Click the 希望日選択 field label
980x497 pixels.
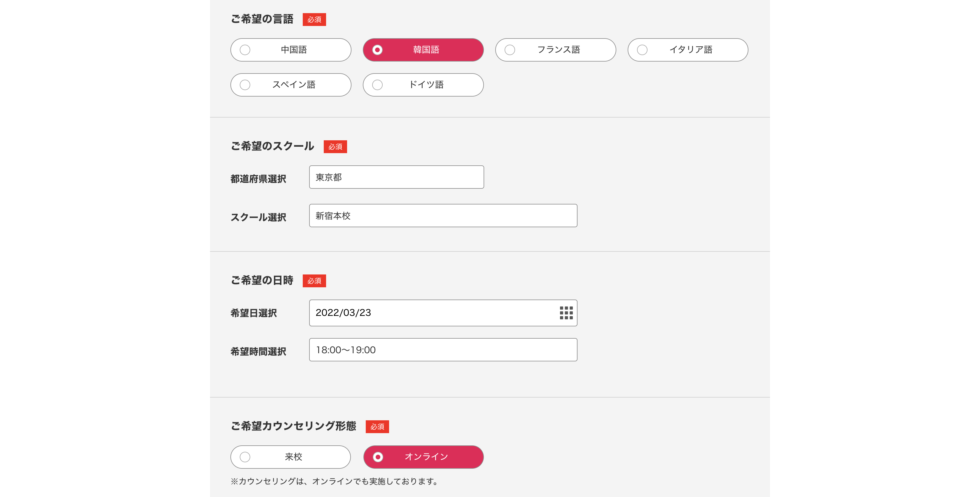[x=254, y=313]
